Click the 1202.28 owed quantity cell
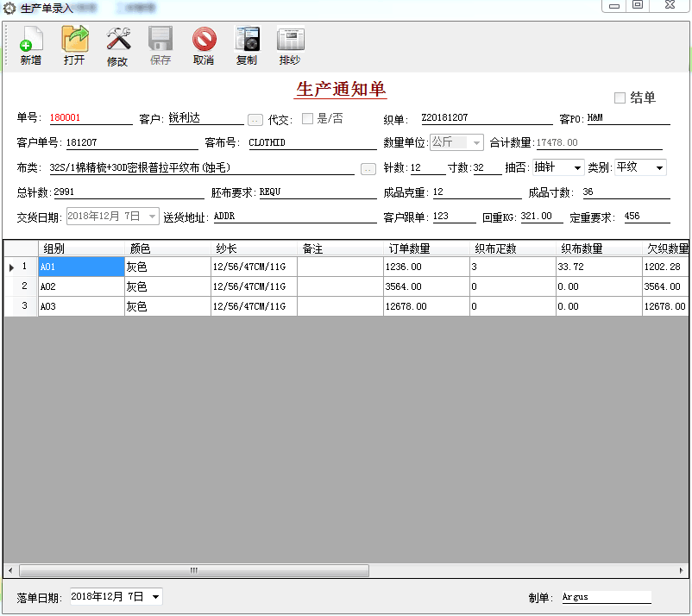692x616 pixels. pyautogui.click(x=665, y=267)
